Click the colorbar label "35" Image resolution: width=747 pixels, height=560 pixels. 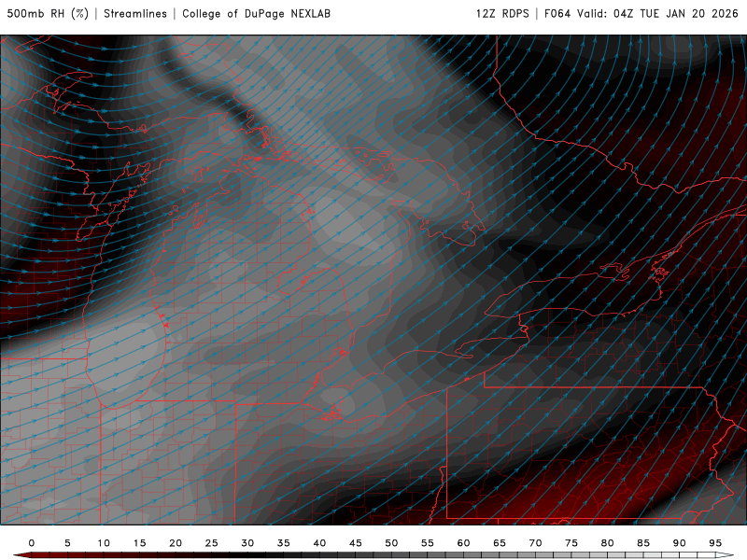(x=284, y=543)
